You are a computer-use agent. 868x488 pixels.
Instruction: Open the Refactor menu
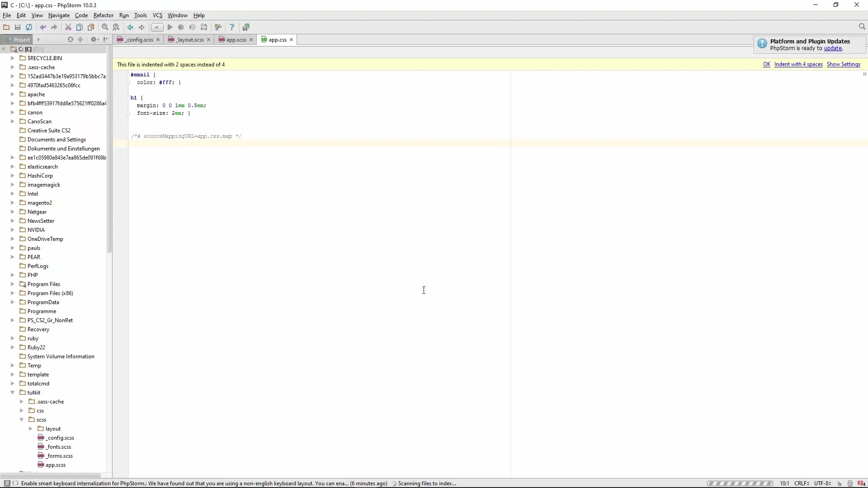pos(103,15)
